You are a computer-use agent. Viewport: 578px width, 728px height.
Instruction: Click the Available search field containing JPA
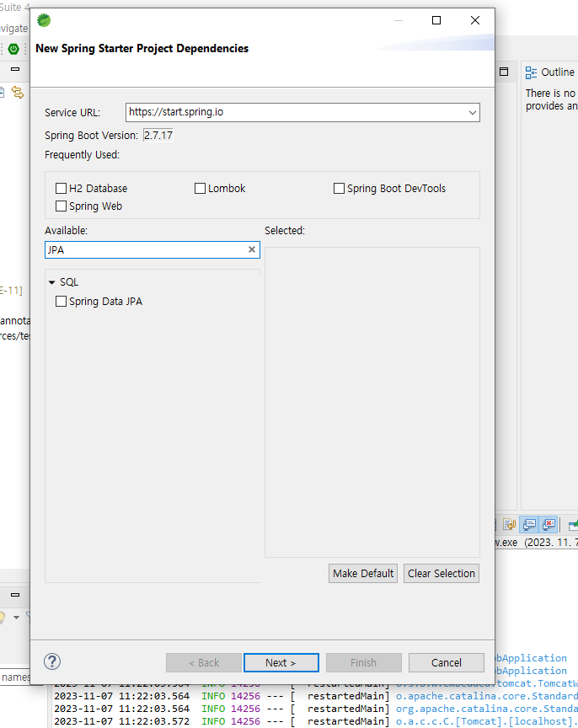point(153,249)
